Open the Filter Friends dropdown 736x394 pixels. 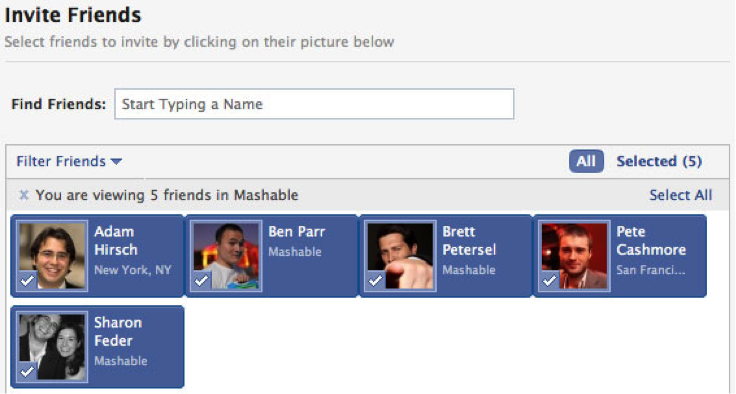click(x=69, y=162)
